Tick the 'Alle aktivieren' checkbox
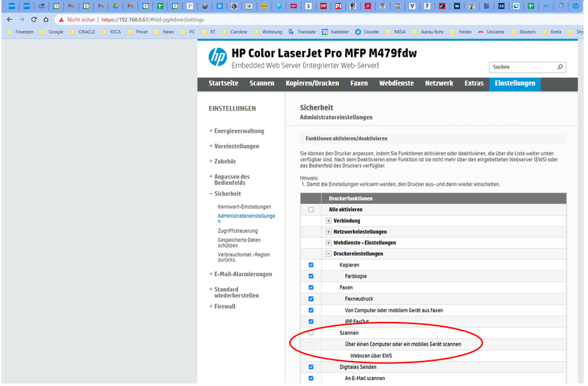The height and width of the screenshot is (386, 588). coord(311,209)
